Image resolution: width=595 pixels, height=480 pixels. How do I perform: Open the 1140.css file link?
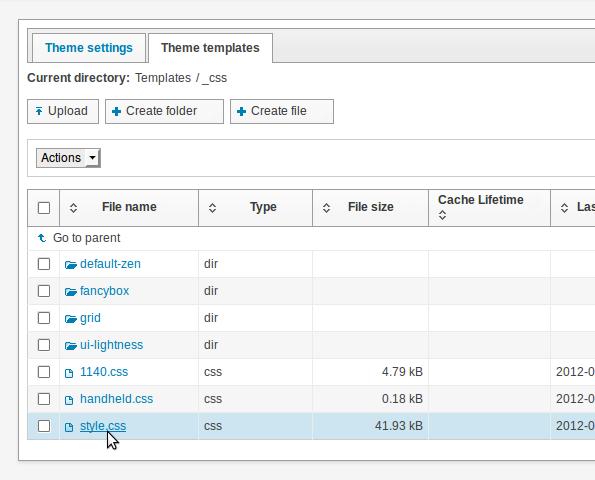[104, 372]
